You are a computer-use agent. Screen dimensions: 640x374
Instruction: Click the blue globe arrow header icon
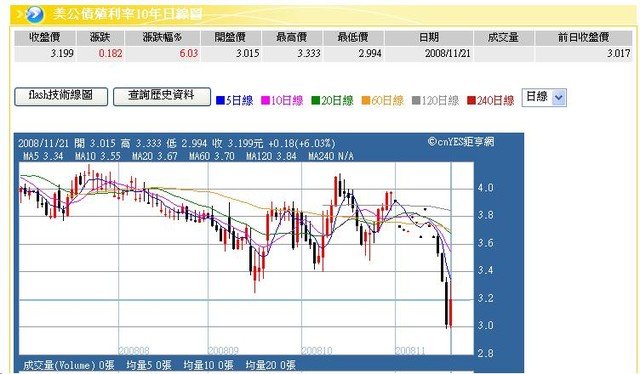[x=34, y=15]
